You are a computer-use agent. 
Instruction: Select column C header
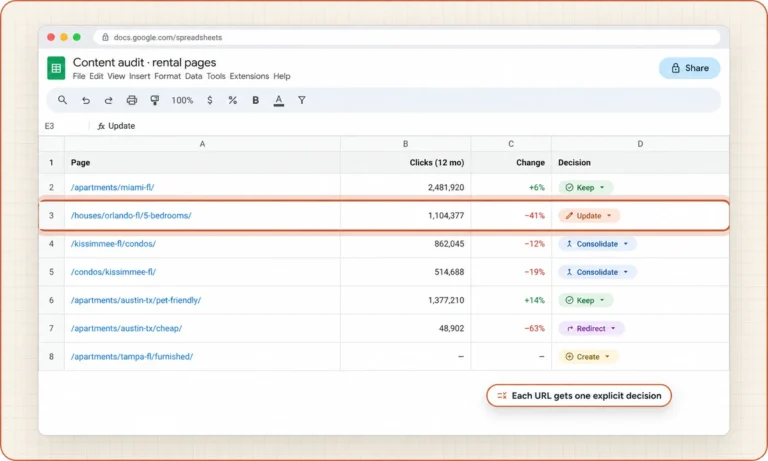click(511, 144)
